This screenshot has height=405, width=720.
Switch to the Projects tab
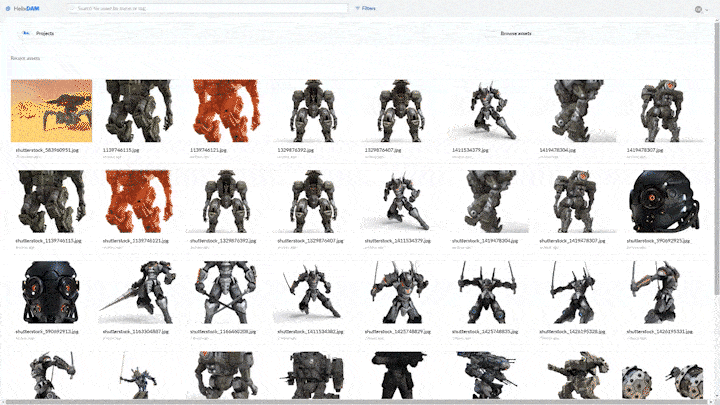45,33
